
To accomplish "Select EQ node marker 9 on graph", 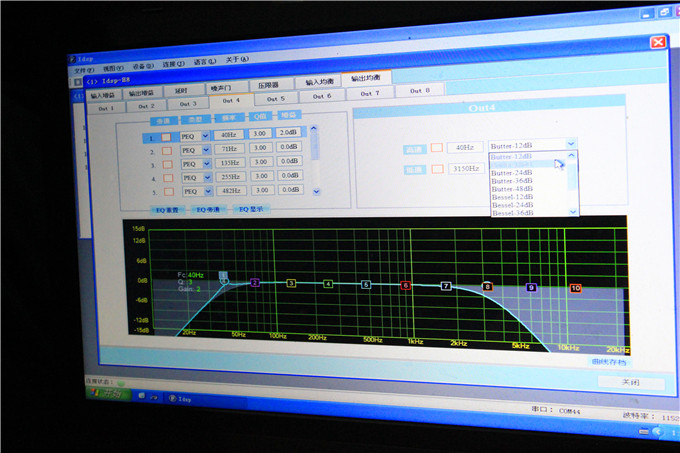I will click(x=531, y=287).
